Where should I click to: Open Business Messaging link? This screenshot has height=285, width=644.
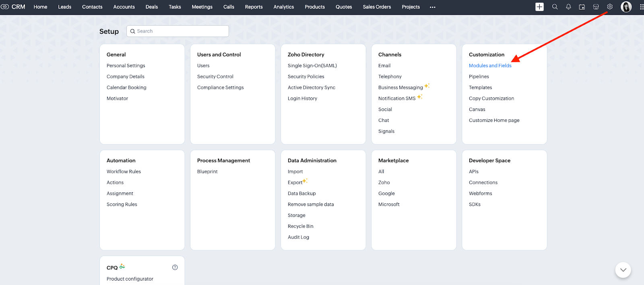(x=400, y=87)
